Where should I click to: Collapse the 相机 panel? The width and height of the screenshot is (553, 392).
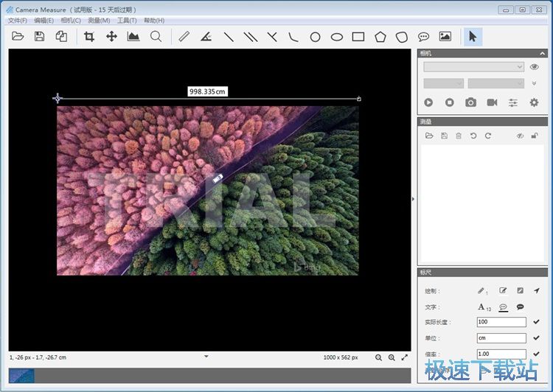click(x=543, y=53)
